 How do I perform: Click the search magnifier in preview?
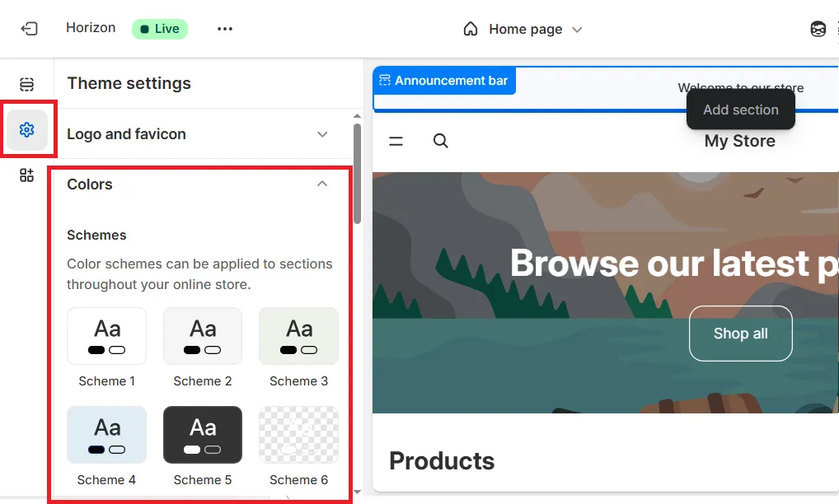tap(441, 141)
